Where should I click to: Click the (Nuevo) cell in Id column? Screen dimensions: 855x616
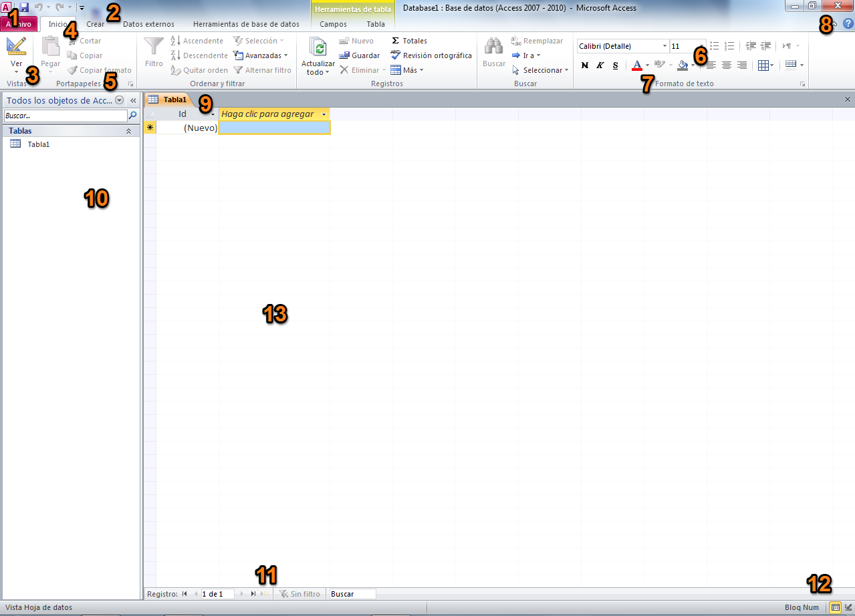pyautogui.click(x=187, y=128)
